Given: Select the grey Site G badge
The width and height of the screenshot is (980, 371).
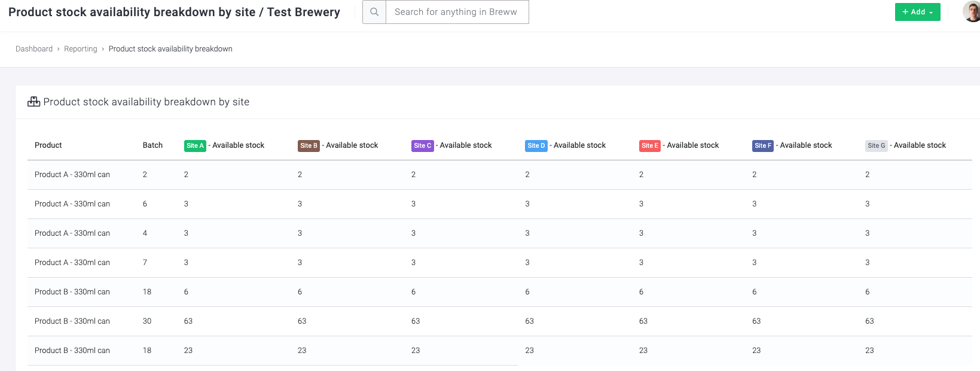Looking at the screenshot, I should 877,145.
